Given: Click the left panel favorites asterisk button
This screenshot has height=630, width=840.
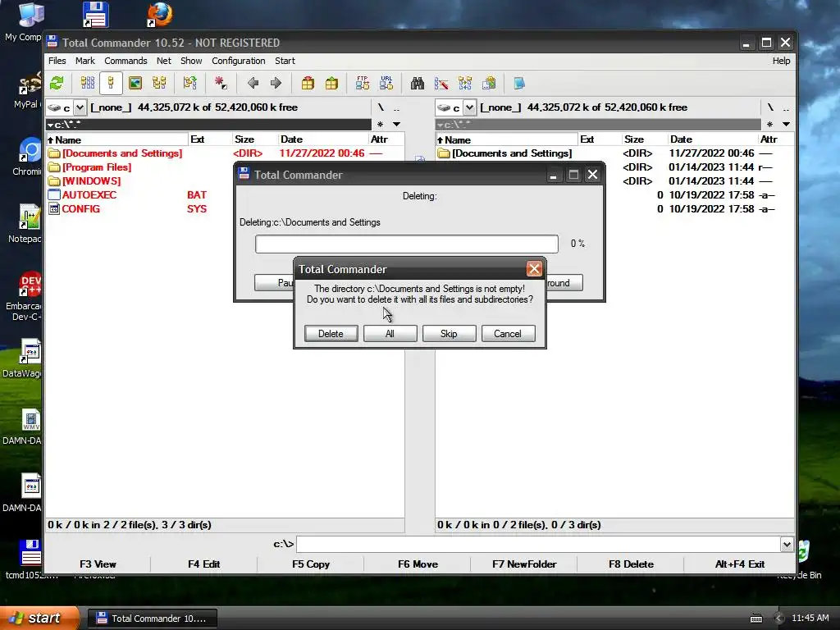Looking at the screenshot, I should pos(381,125).
